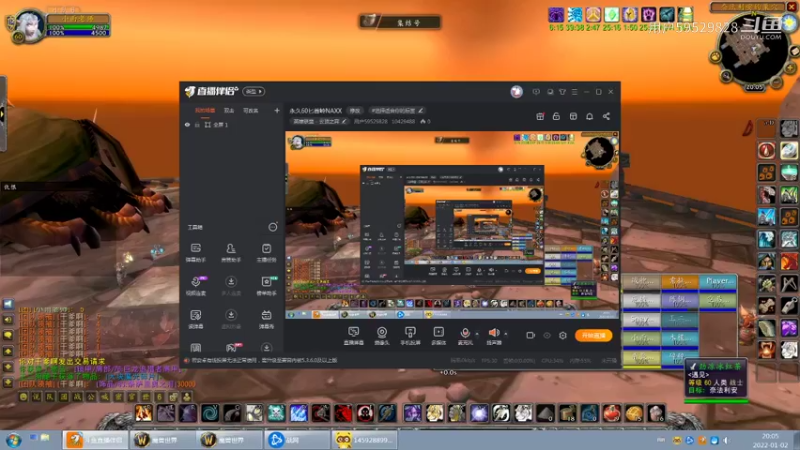Expand microphone volume arrow
Screen dimensions: 800x450
point(478,334)
